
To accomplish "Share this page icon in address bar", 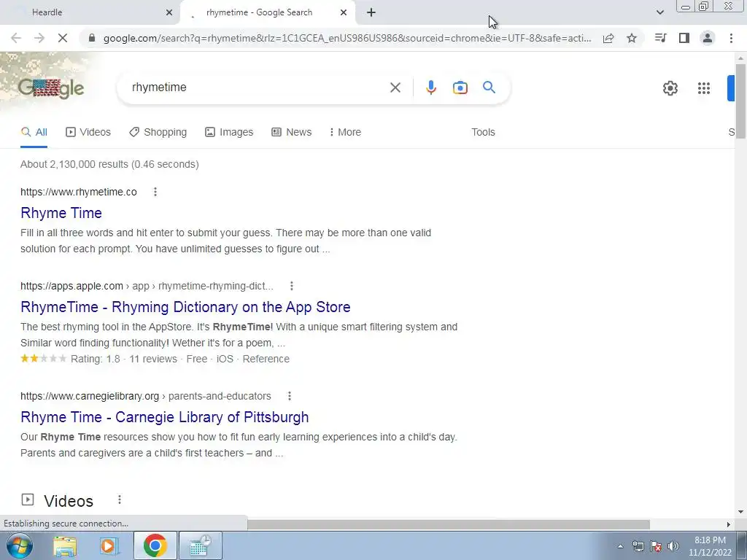I will 608,38.
